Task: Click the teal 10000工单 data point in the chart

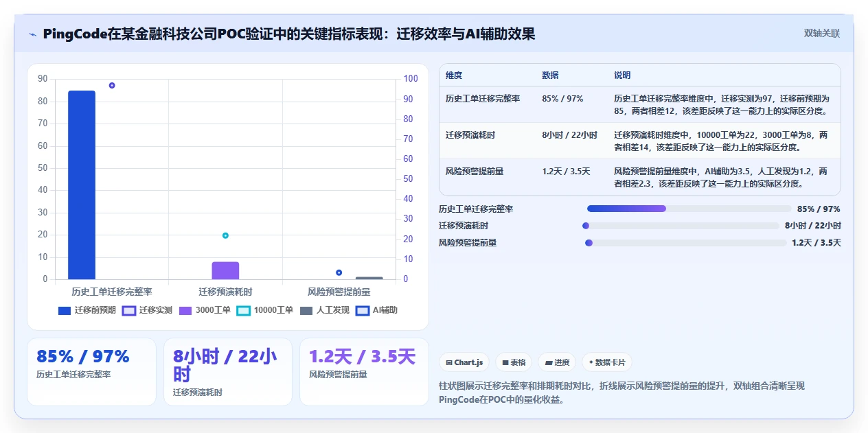Action: click(x=225, y=235)
